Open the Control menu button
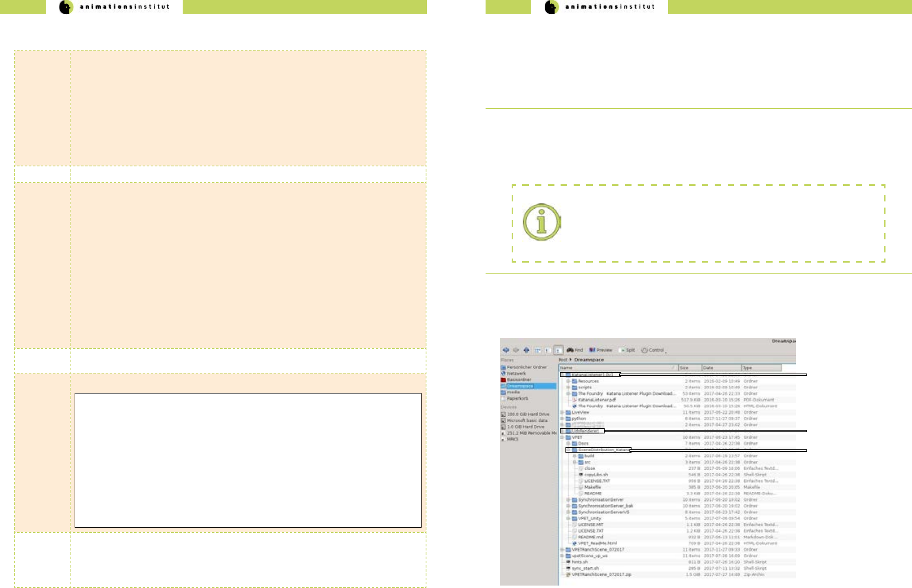This screenshot has width=912, height=588. pos(653,350)
